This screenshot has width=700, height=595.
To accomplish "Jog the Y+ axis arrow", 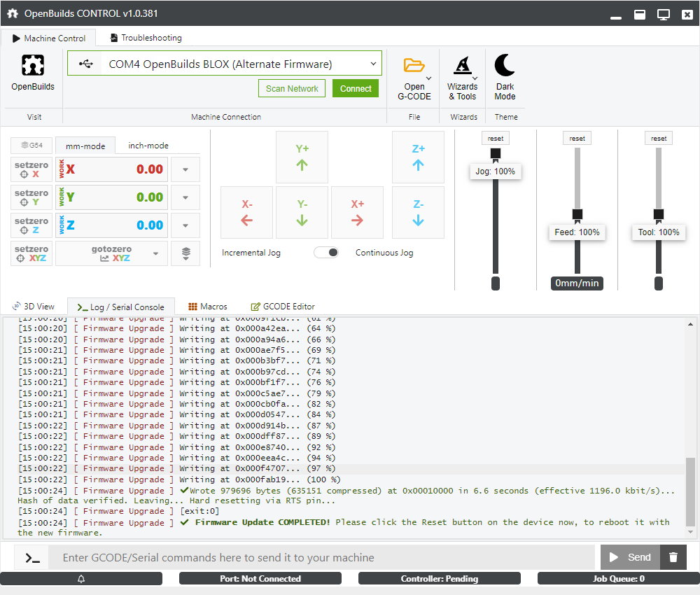I will click(302, 157).
